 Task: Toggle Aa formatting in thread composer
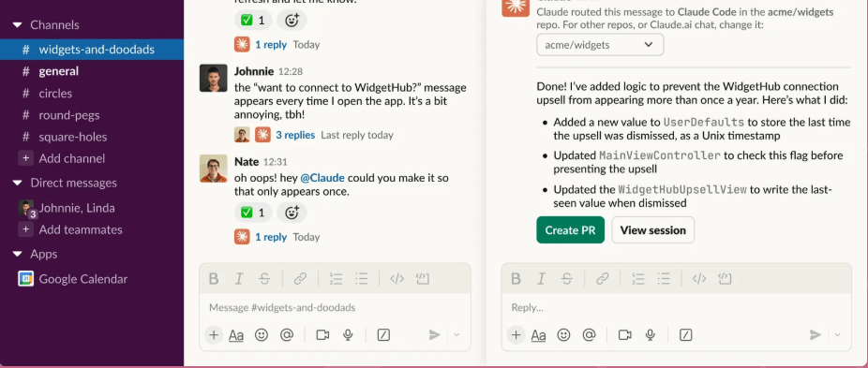pos(539,335)
